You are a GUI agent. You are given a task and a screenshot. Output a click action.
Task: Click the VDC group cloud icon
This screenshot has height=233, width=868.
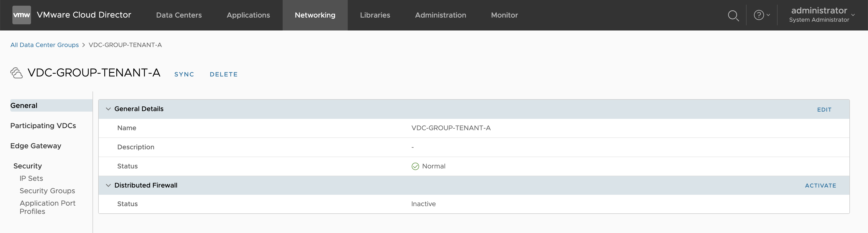[17, 73]
